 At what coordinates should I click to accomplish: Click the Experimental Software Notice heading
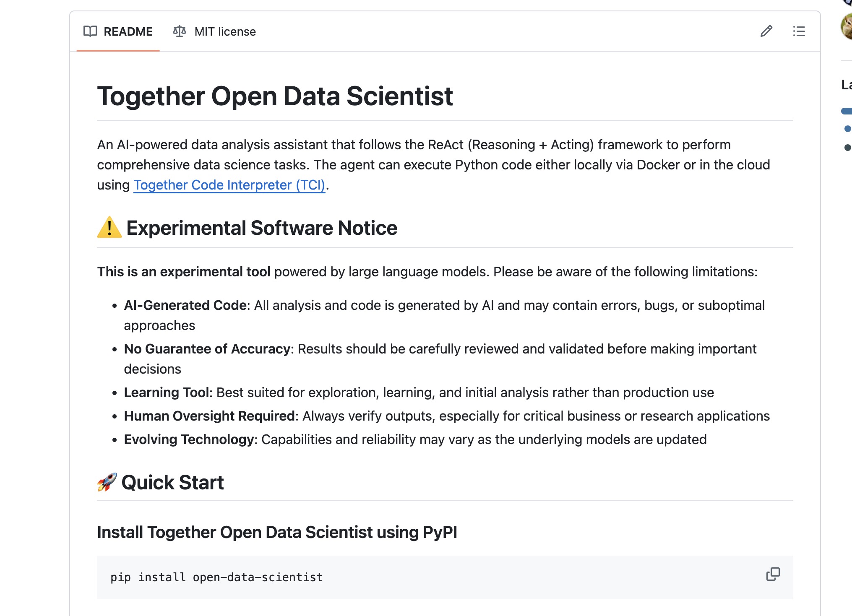tap(262, 228)
